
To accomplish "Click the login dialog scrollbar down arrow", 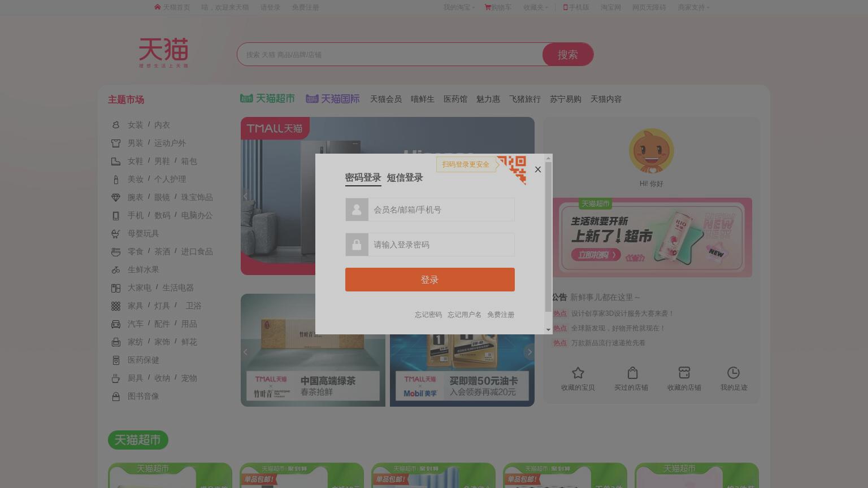I will pyautogui.click(x=548, y=330).
